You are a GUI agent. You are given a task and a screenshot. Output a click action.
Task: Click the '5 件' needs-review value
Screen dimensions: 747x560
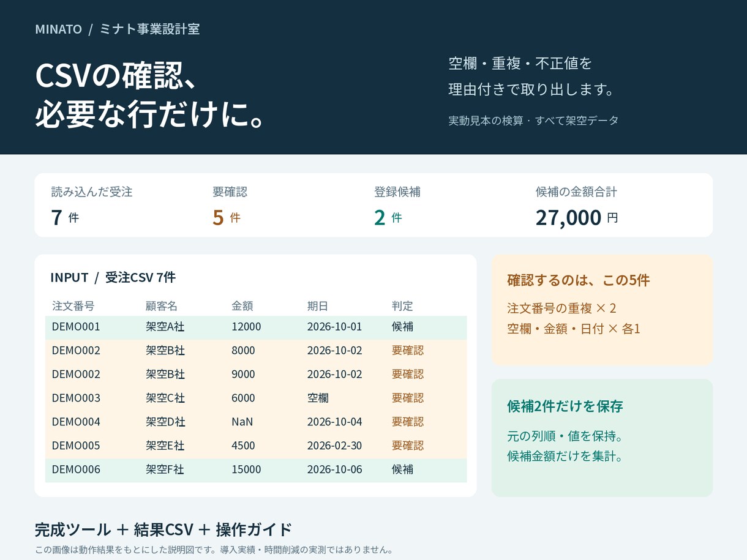click(x=227, y=217)
